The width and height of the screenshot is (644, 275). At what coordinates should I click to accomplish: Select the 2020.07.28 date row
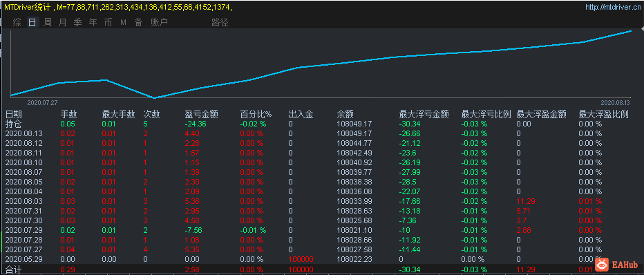pos(322,240)
